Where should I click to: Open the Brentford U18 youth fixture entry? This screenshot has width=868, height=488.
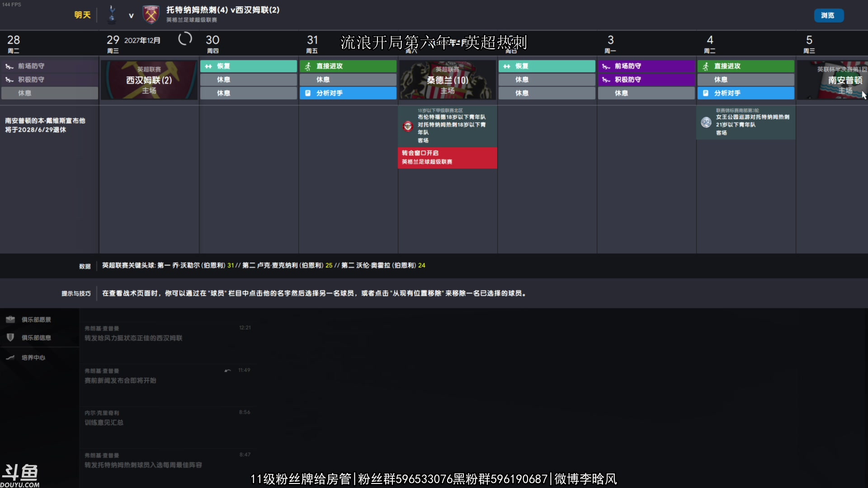click(448, 126)
